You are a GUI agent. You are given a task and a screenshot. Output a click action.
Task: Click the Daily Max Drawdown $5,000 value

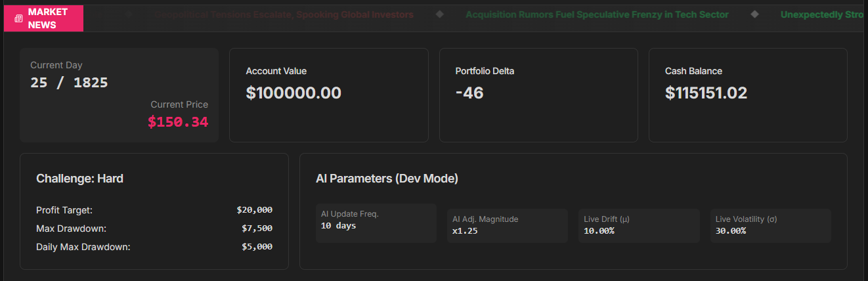point(257,247)
